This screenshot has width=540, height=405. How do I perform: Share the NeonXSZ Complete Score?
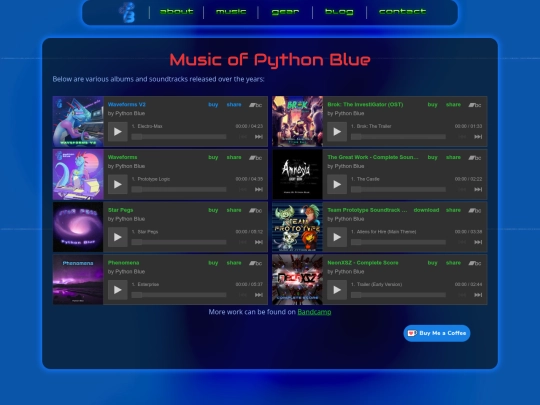pos(453,263)
